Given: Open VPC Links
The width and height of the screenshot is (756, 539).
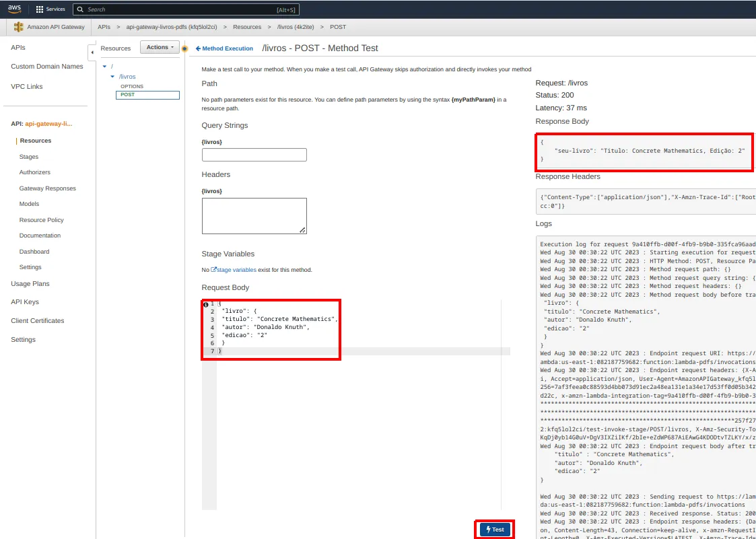Looking at the screenshot, I should pyautogui.click(x=26, y=87).
